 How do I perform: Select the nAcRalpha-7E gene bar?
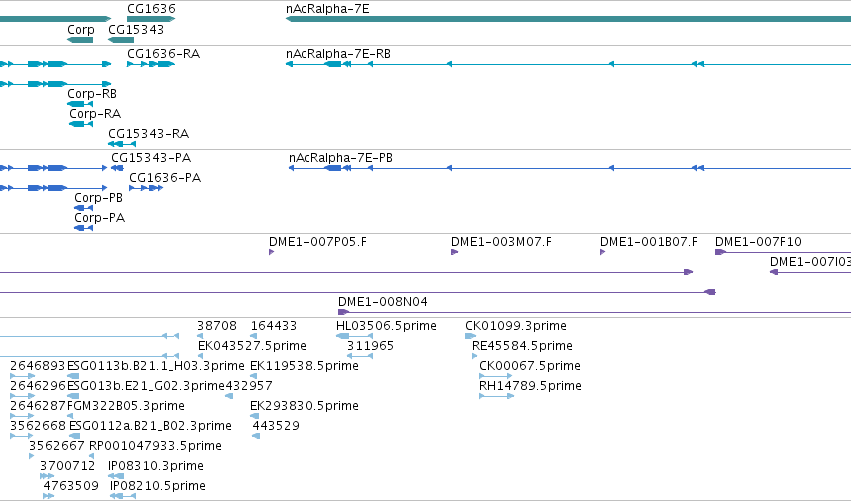point(568,19)
